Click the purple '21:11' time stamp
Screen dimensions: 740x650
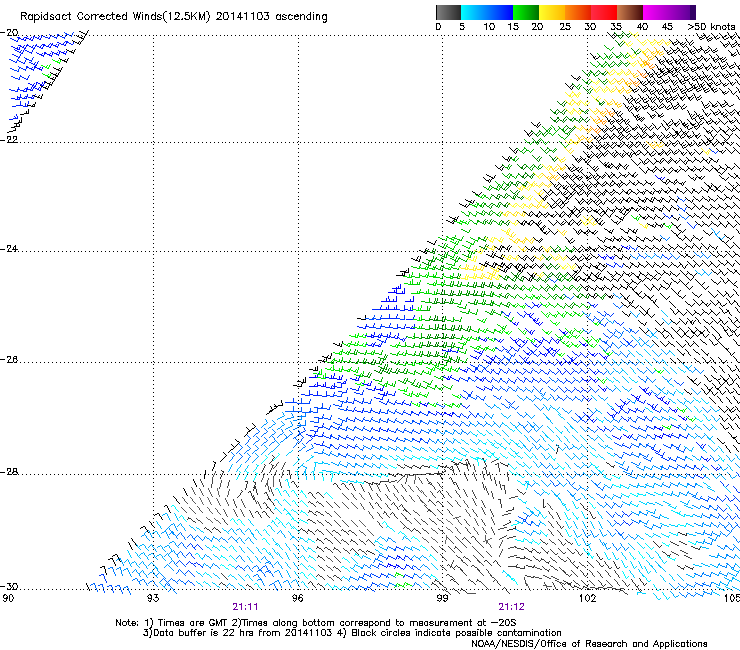click(245, 607)
